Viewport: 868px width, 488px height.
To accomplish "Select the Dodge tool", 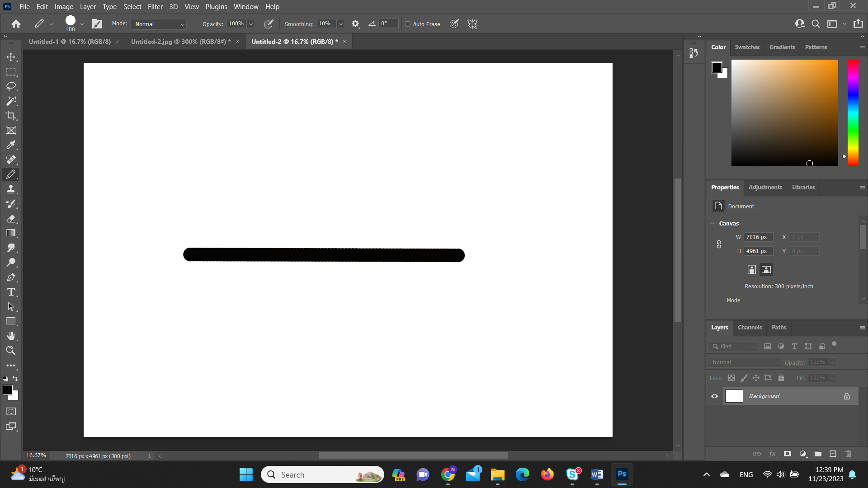I will coord(11,263).
